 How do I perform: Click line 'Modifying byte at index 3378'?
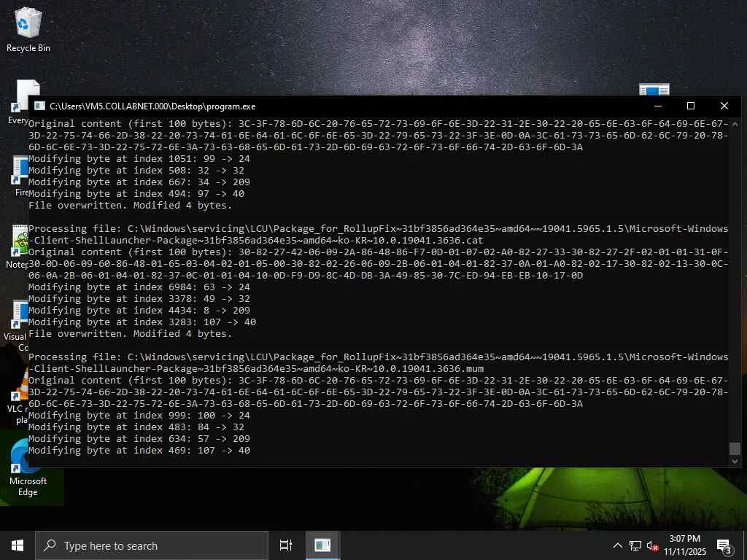coord(139,298)
